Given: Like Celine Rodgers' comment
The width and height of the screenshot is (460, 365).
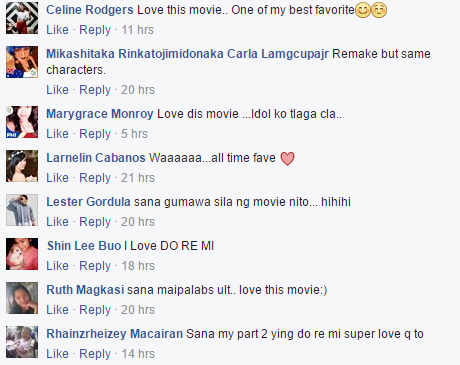Looking at the screenshot, I should (57, 30).
